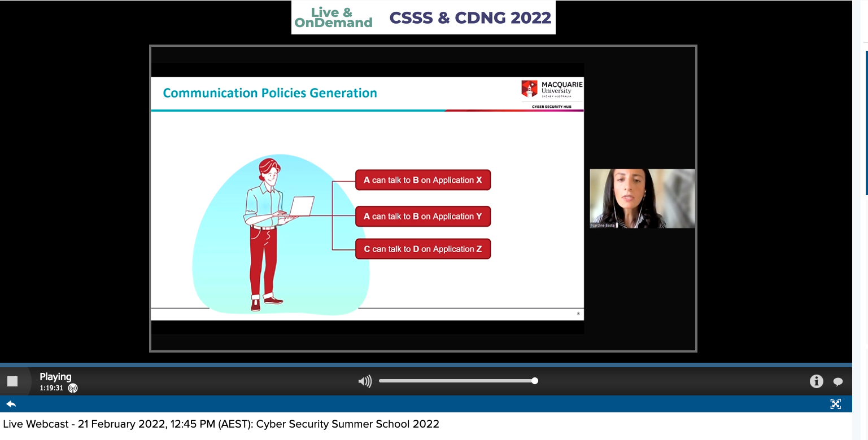Click the live broadcast signal icon
This screenshot has height=440, width=868.
coord(73,388)
